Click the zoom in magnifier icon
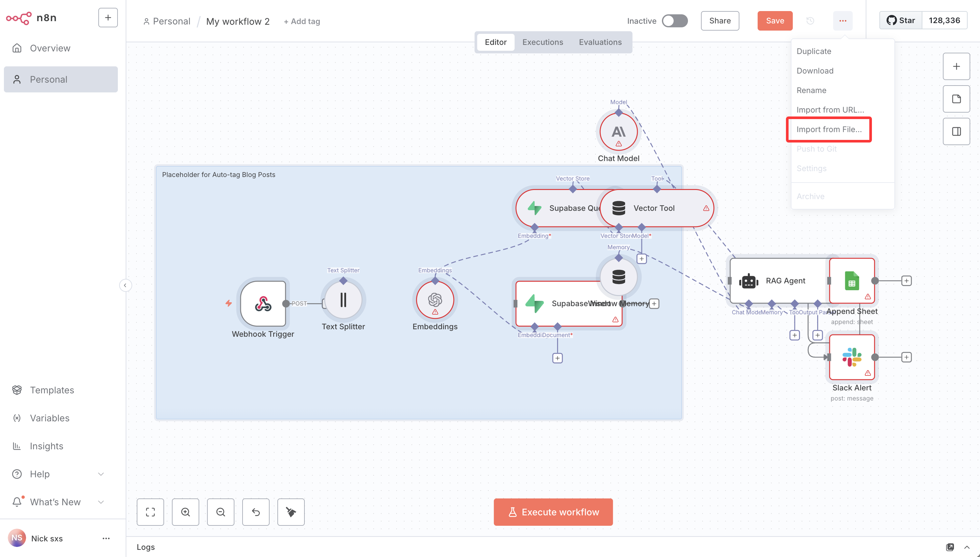 pyautogui.click(x=185, y=512)
